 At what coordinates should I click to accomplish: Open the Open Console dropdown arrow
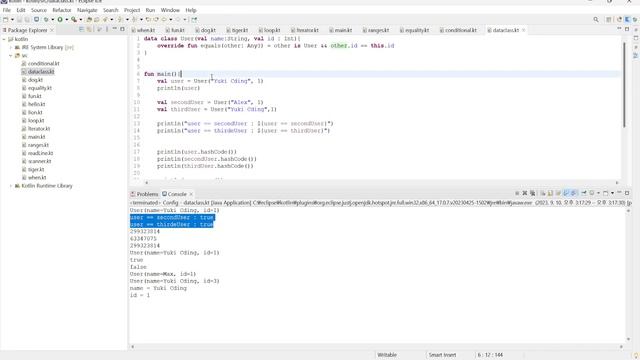click(612, 193)
